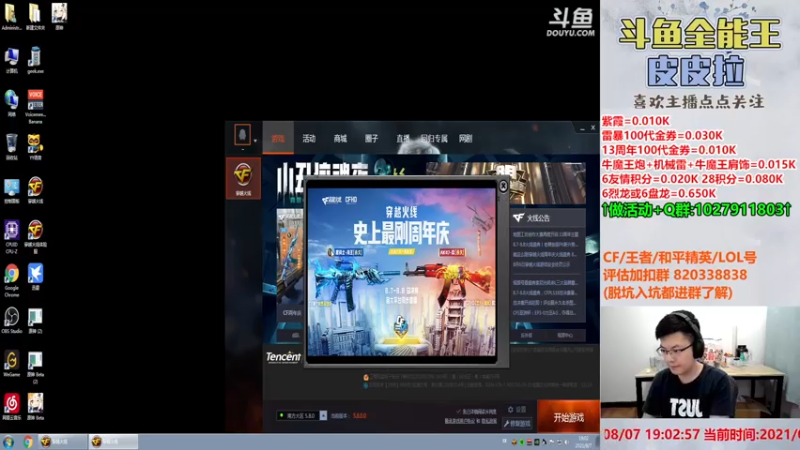800x450 pixels.
Task: Select the first 游戏 tab in the launcher
Action: (278, 138)
